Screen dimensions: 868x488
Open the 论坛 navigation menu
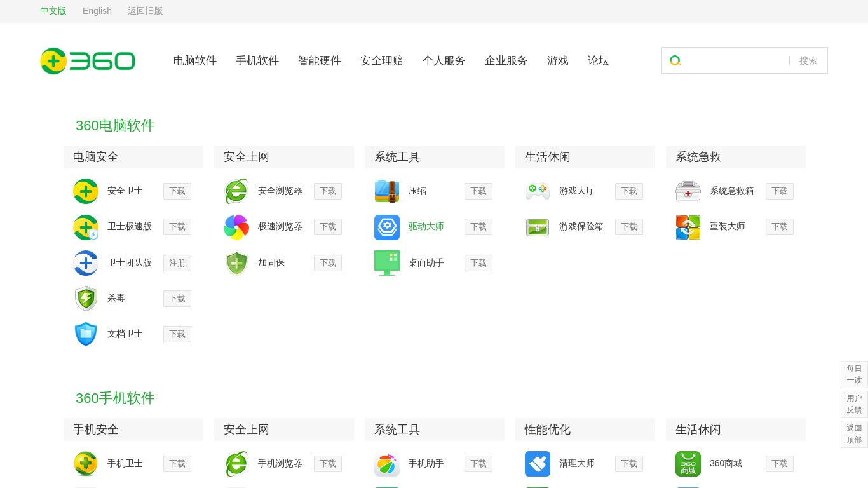pos(599,61)
